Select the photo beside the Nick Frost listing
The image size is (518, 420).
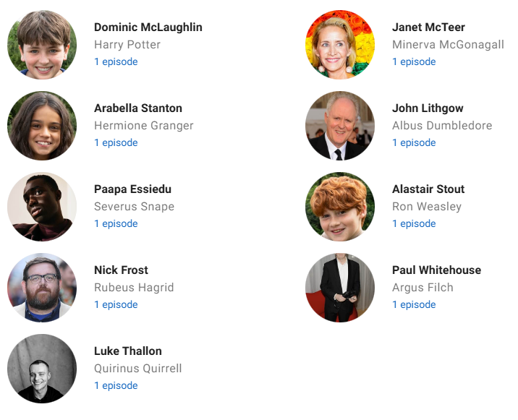(x=42, y=287)
